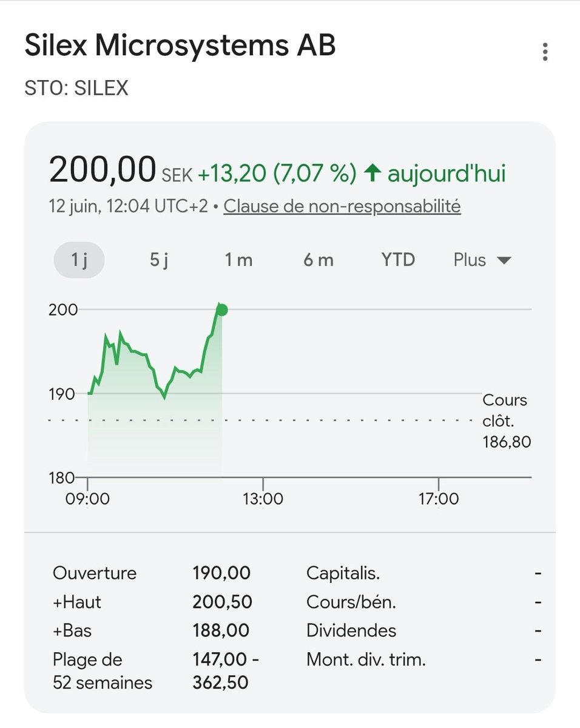Select the 1 j time range
This screenshot has width=580, height=728.
79,260
